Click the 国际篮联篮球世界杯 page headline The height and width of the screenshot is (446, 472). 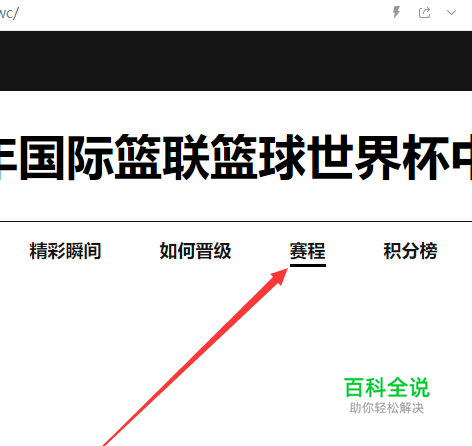click(x=236, y=157)
